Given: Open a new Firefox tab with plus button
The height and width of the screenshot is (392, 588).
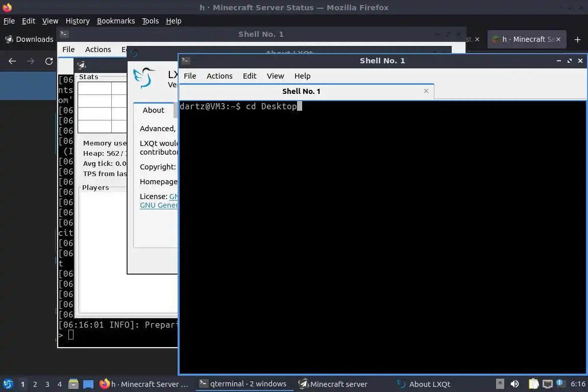Looking at the screenshot, I should [x=577, y=39].
